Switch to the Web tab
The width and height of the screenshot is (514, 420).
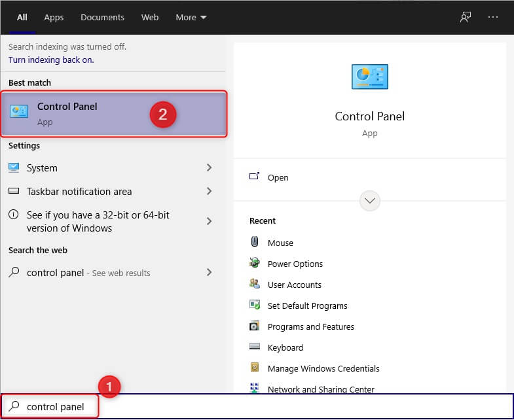point(150,18)
